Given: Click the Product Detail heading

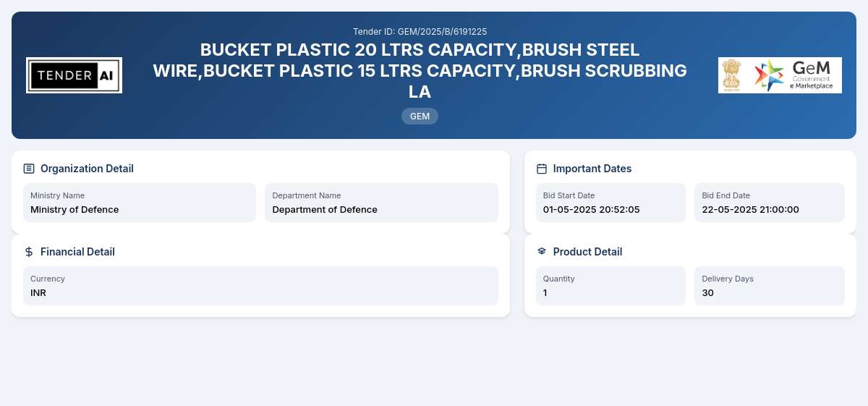Looking at the screenshot, I should [x=587, y=252].
